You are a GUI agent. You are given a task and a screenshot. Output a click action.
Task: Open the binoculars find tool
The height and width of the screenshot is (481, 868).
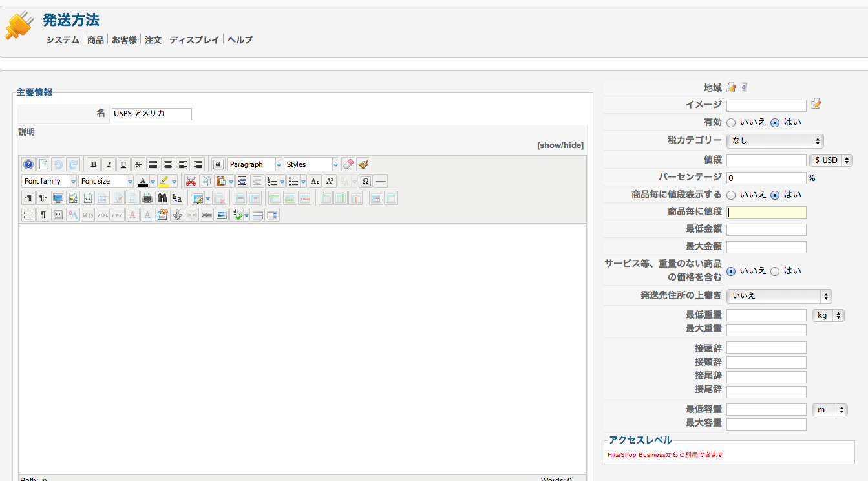(x=162, y=198)
